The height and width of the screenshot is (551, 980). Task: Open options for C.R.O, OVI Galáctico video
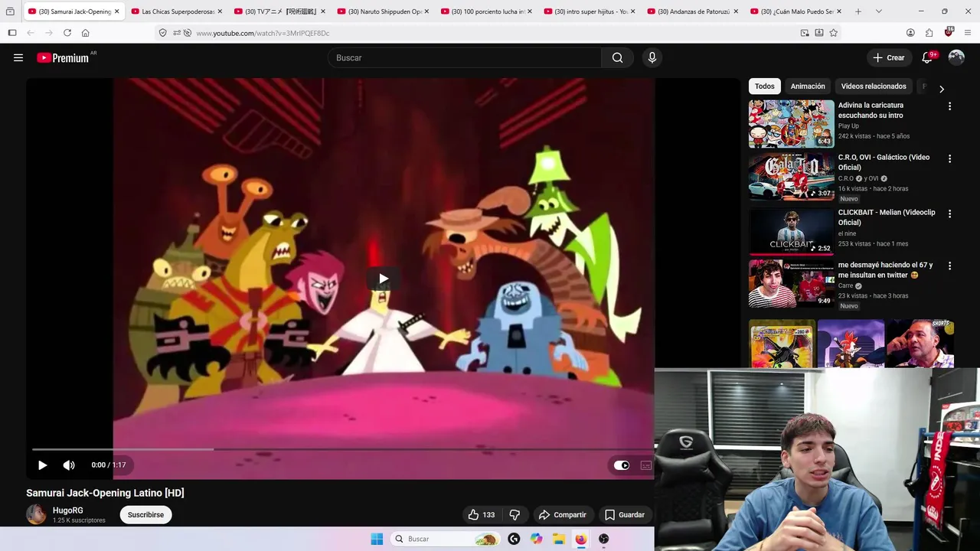pos(949,158)
